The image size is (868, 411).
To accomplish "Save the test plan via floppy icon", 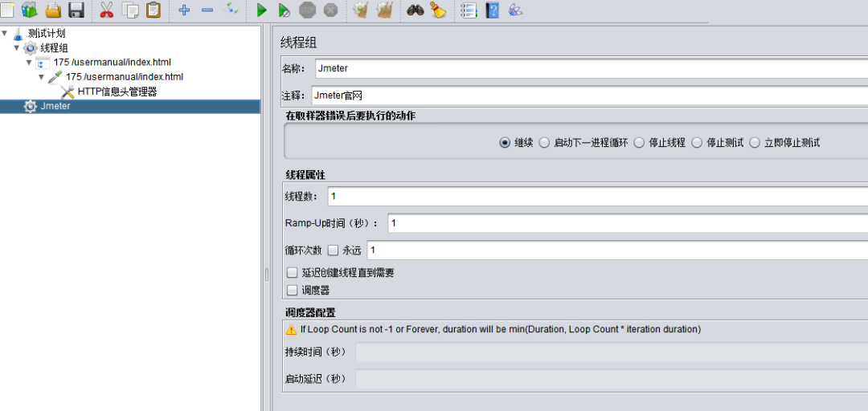I will [76, 10].
